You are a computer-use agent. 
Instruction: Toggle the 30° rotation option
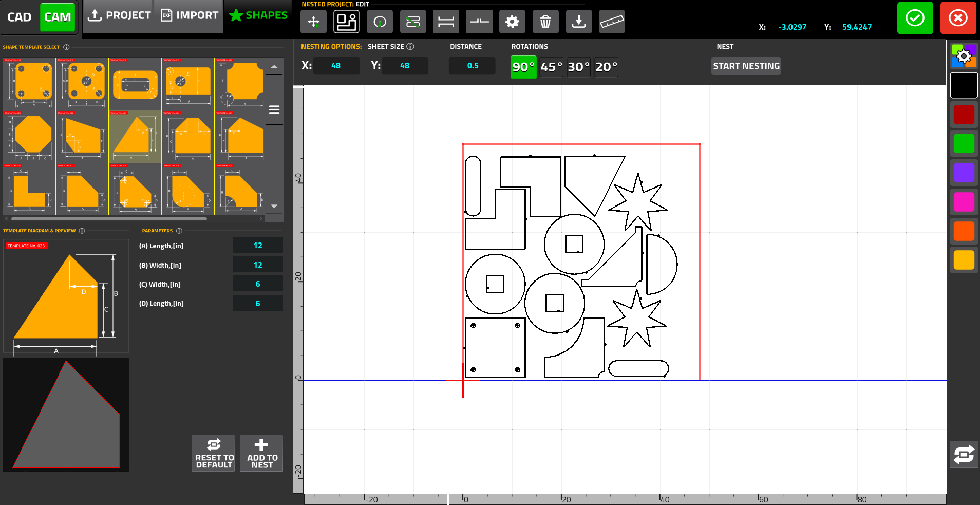578,67
